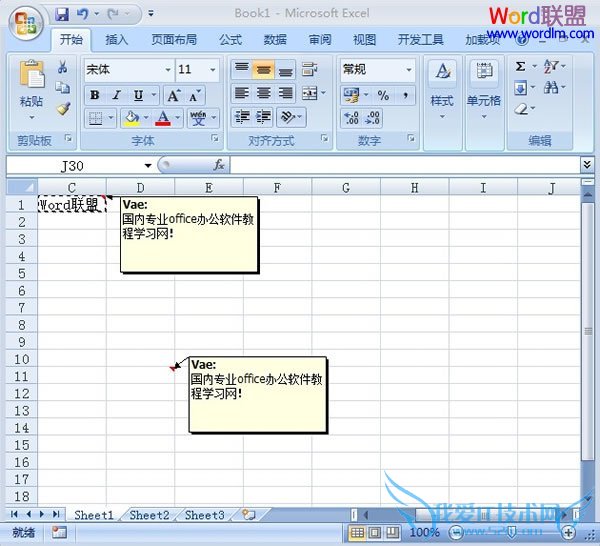The height and width of the screenshot is (546, 600).
Task: Click the Insert Function fx icon
Action: (x=219, y=165)
